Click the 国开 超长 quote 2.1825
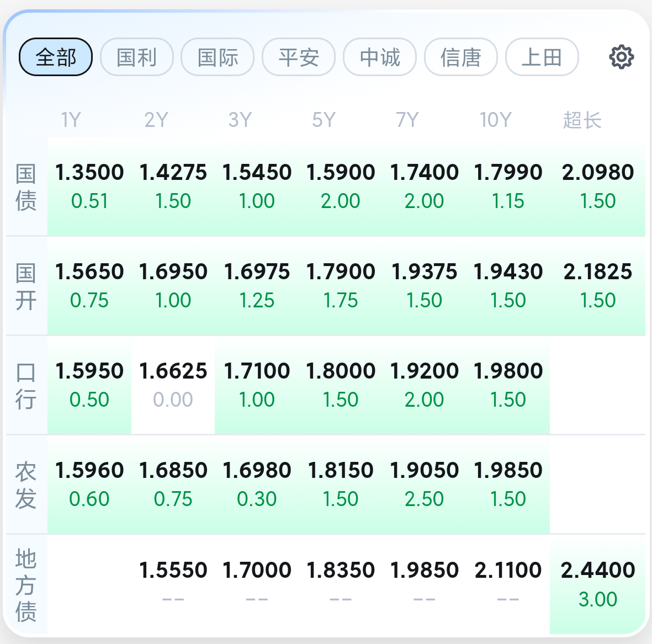652x644 pixels. pyautogui.click(x=598, y=285)
